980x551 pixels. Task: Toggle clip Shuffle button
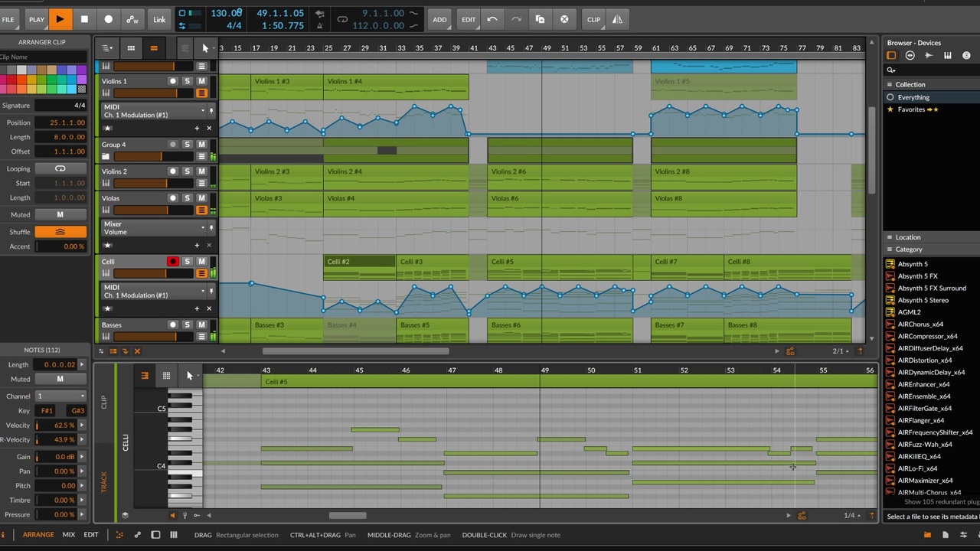coord(60,232)
